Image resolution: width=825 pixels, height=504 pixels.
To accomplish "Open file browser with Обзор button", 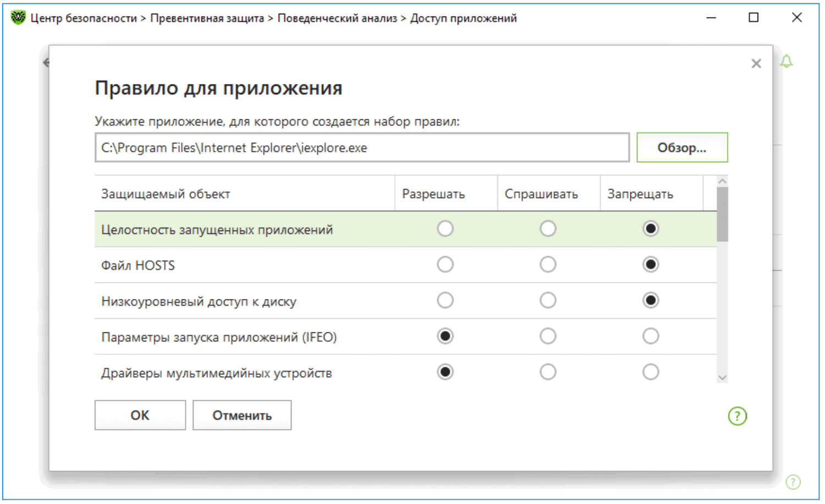I will tap(682, 148).
